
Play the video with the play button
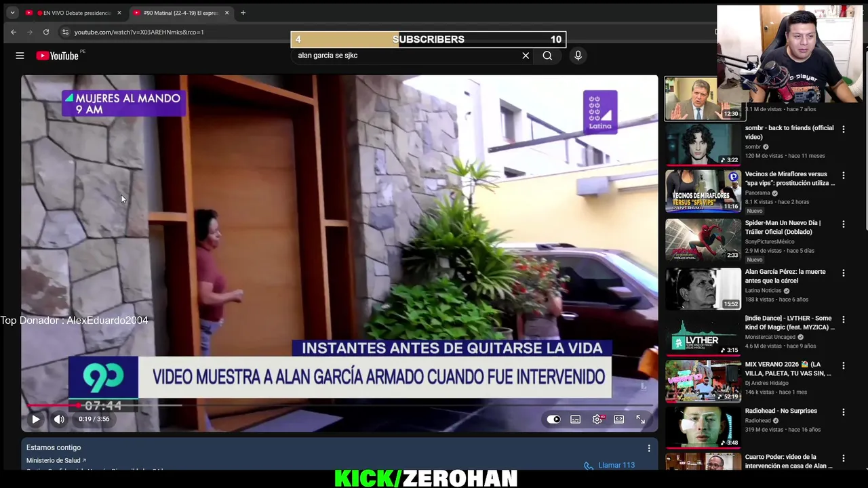[x=36, y=420]
